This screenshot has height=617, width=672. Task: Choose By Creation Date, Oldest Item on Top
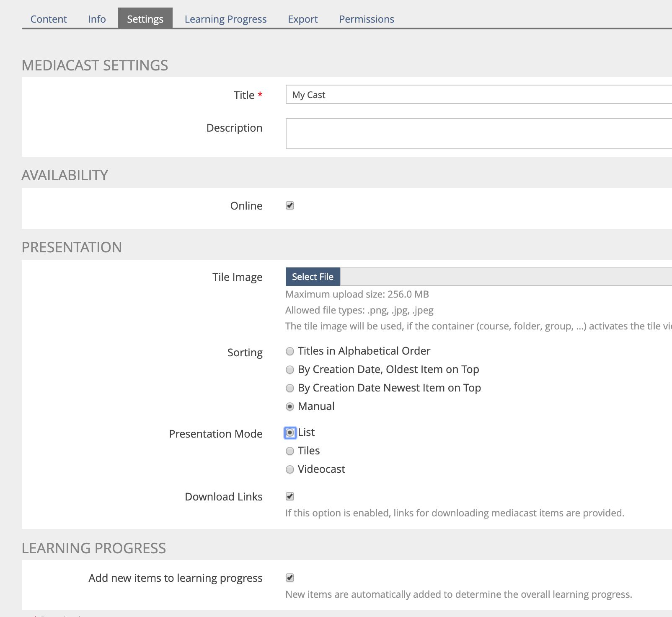290,370
